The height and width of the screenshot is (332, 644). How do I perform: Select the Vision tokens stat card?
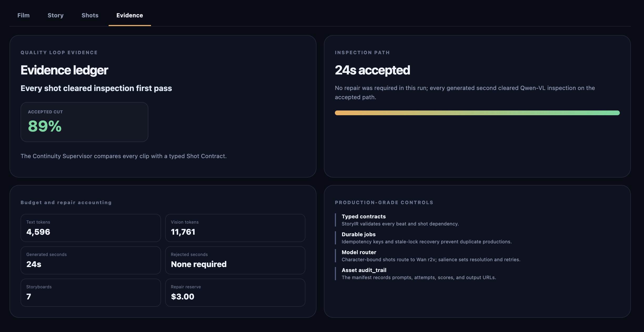coord(235,228)
